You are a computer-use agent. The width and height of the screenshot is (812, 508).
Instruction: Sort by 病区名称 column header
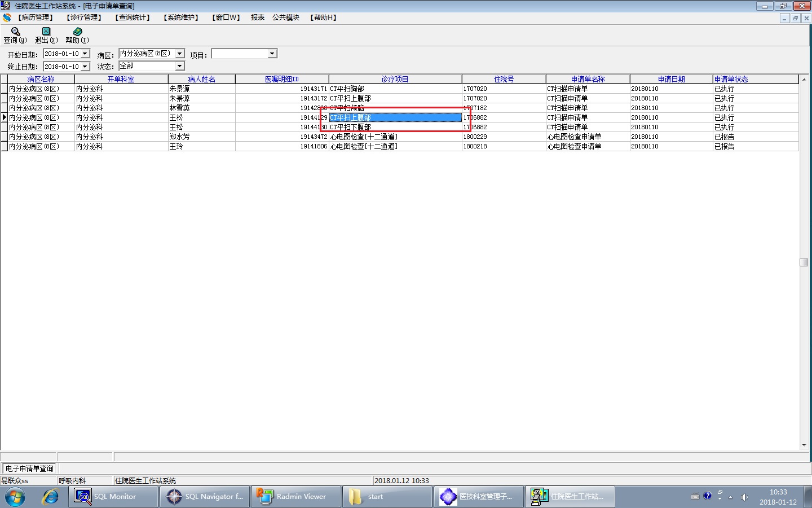41,79
